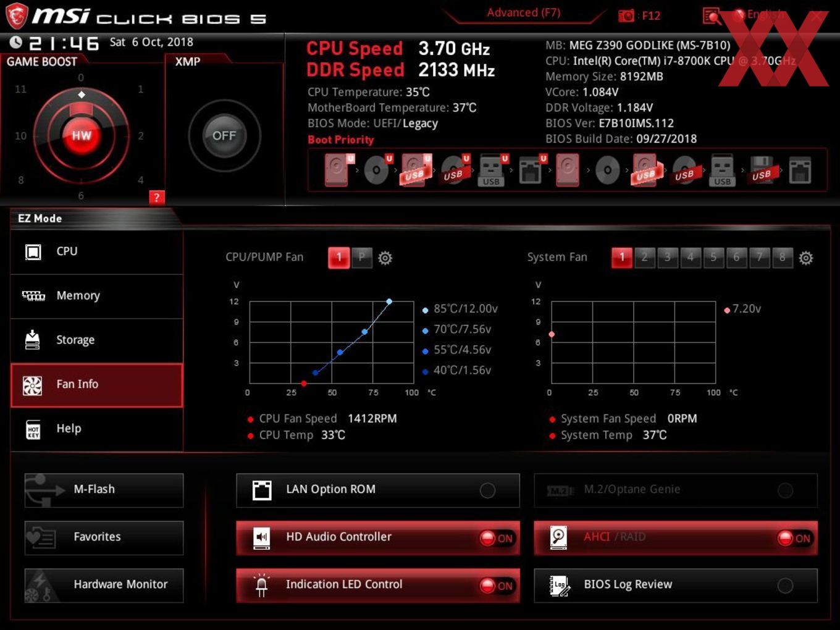Open the Favorites menu
This screenshot has height=630, width=840.
[104, 538]
